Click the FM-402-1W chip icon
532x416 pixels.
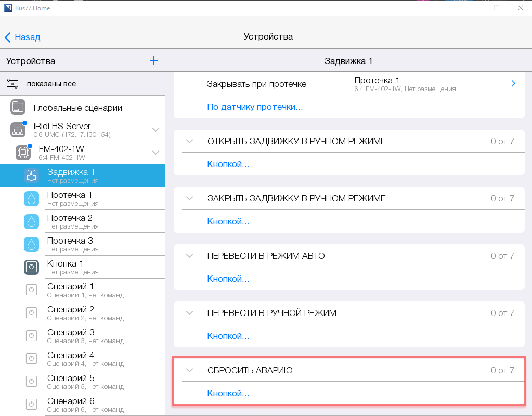click(x=23, y=153)
